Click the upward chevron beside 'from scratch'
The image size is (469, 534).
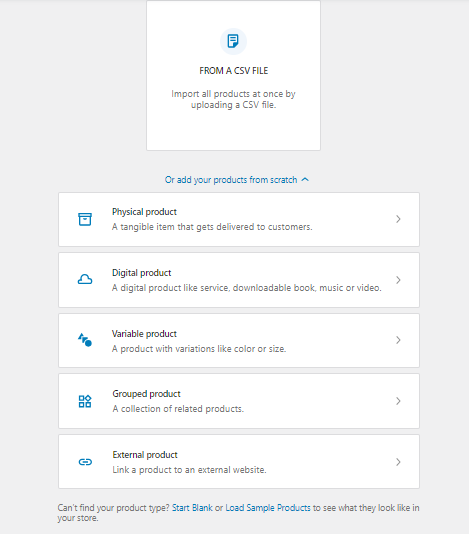(x=305, y=179)
